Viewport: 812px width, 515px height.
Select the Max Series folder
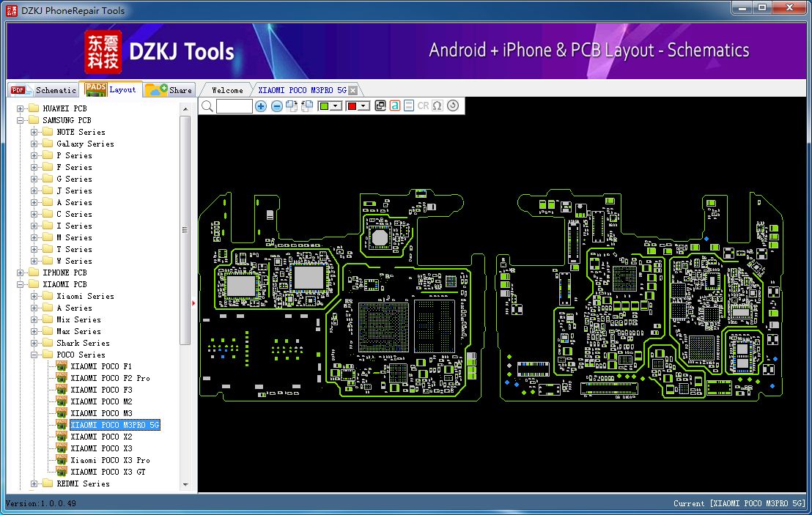(78, 331)
